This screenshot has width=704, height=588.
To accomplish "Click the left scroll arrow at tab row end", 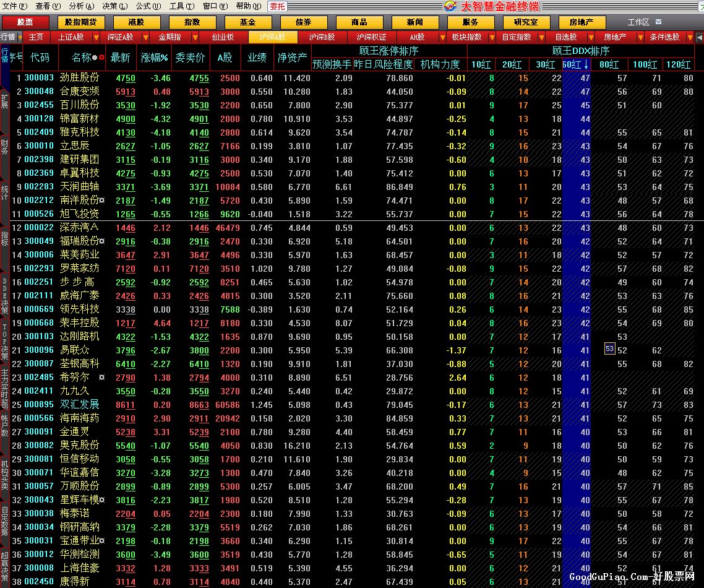I will (x=700, y=37).
